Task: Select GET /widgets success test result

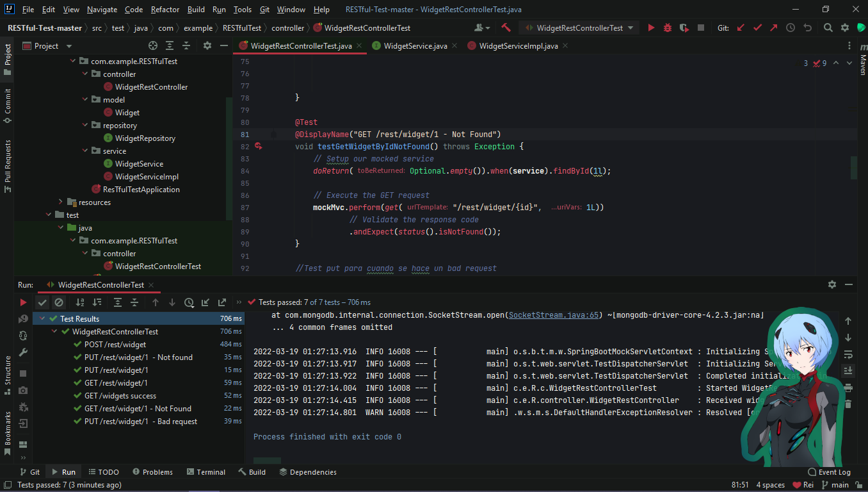Action: click(120, 395)
